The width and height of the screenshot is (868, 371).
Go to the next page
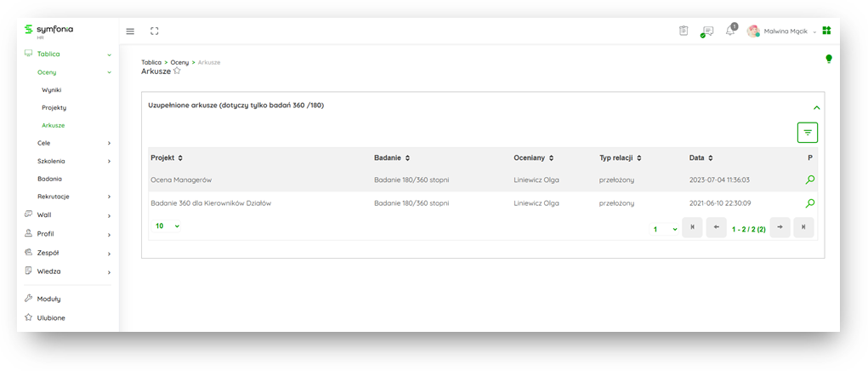[780, 227]
